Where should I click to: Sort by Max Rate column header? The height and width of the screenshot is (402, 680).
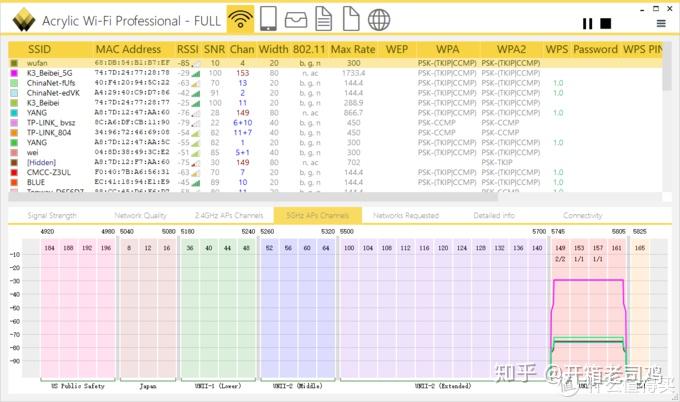[353, 49]
